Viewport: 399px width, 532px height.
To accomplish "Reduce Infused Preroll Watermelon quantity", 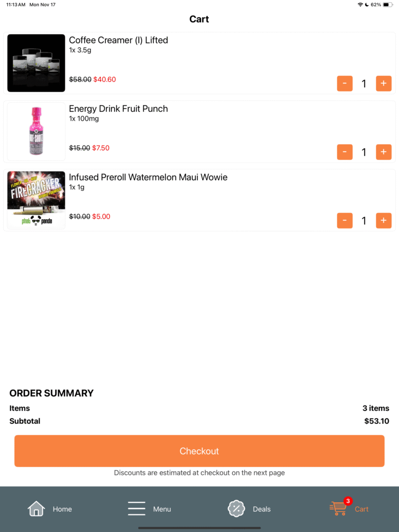I will (344, 220).
